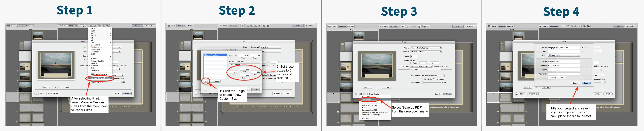The height and width of the screenshot is (131, 644).
Task: Toggle Hardcover option in Step 4 toolbar
Action: (502, 26)
